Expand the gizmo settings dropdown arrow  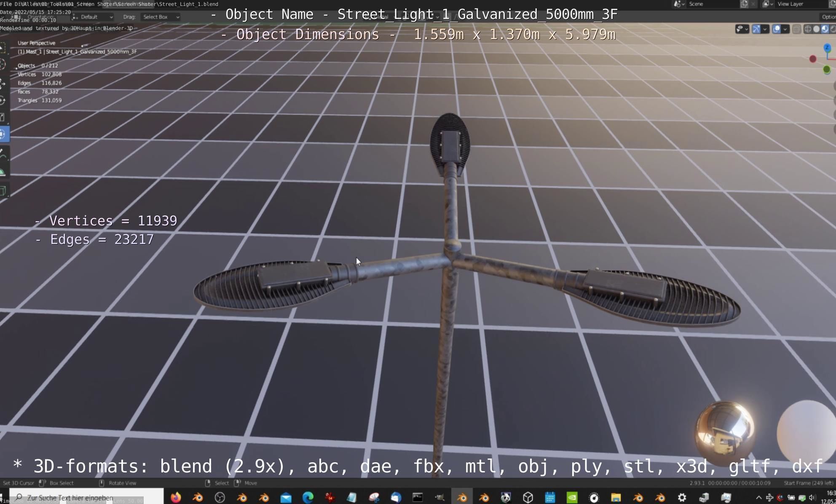(x=765, y=29)
